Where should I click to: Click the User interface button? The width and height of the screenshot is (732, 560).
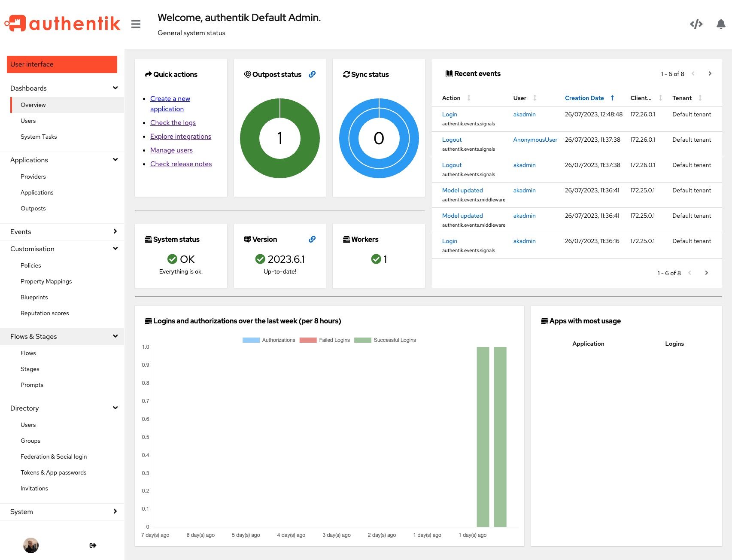(x=62, y=64)
